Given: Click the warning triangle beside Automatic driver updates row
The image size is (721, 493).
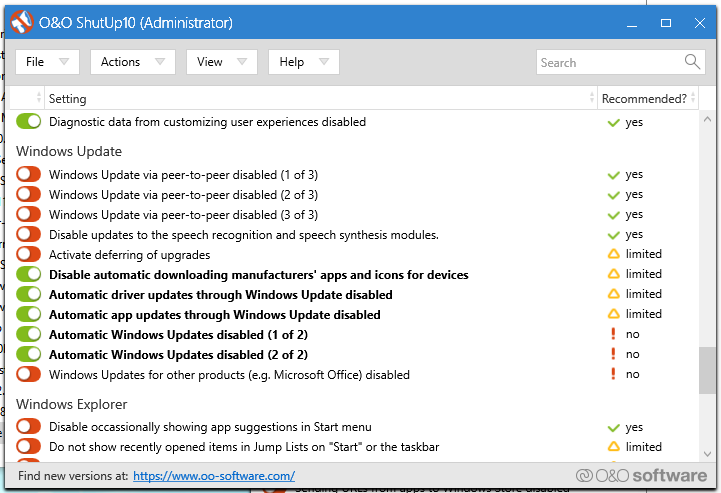Looking at the screenshot, I should (x=613, y=294).
